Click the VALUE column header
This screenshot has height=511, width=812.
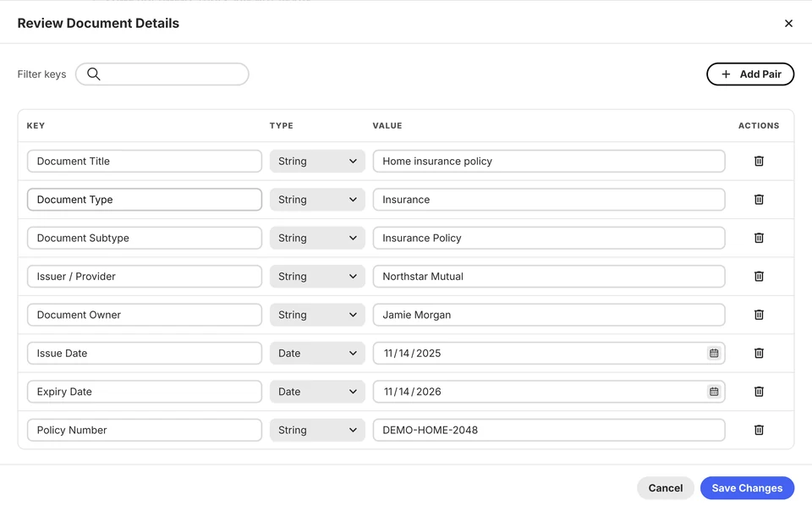pos(387,125)
